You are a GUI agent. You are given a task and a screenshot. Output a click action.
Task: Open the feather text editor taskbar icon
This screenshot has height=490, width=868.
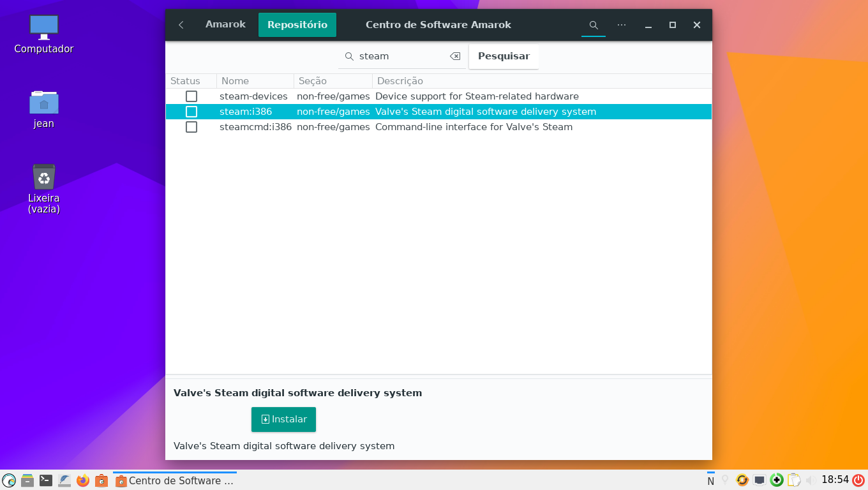click(64, 480)
